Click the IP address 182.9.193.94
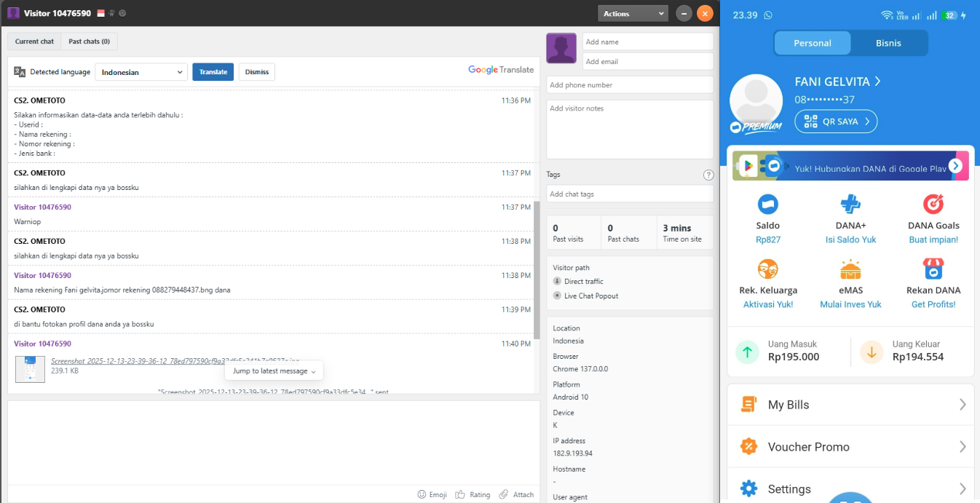 tap(572, 454)
